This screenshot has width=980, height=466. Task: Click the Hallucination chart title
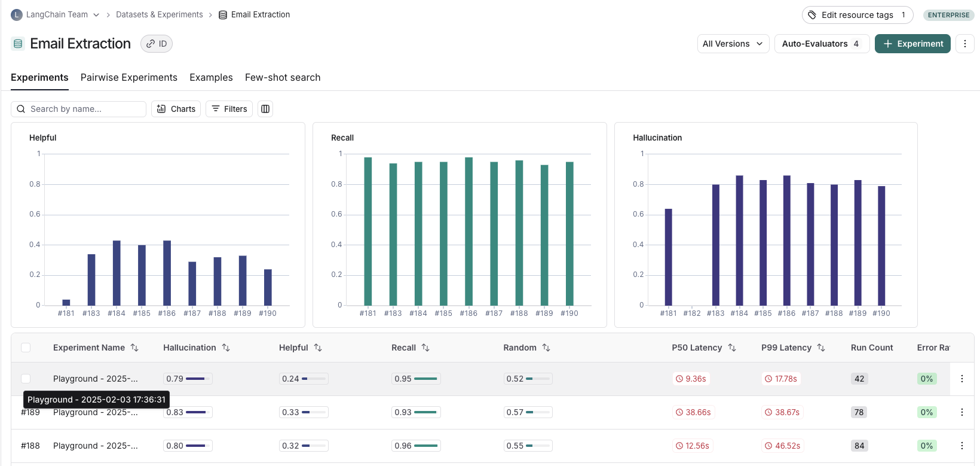click(x=657, y=138)
